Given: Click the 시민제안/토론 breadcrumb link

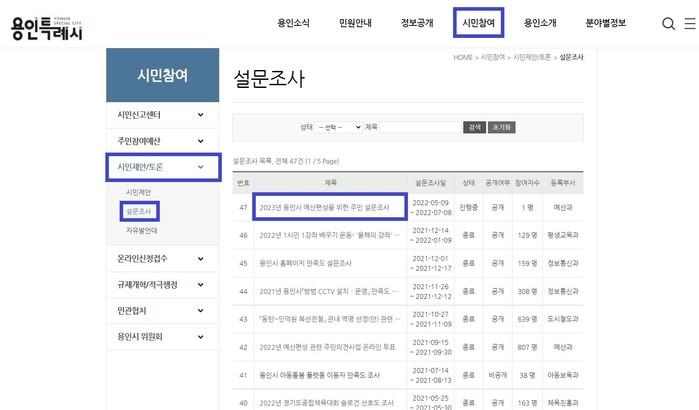Looking at the screenshot, I should coord(532,57).
